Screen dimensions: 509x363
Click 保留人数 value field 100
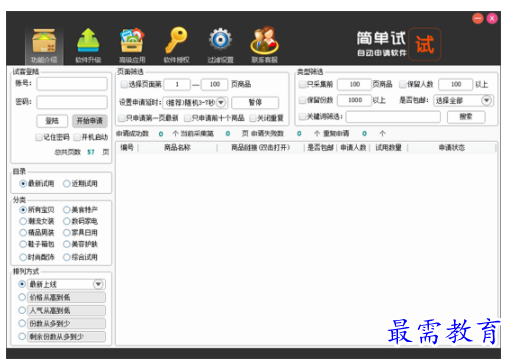pyautogui.click(x=456, y=84)
